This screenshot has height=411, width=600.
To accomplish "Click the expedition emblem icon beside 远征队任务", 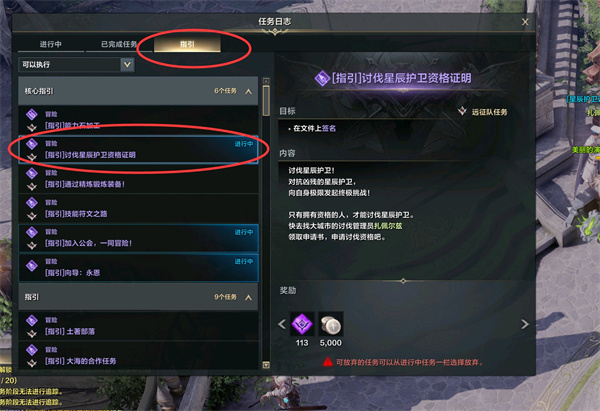I will tap(462, 111).
